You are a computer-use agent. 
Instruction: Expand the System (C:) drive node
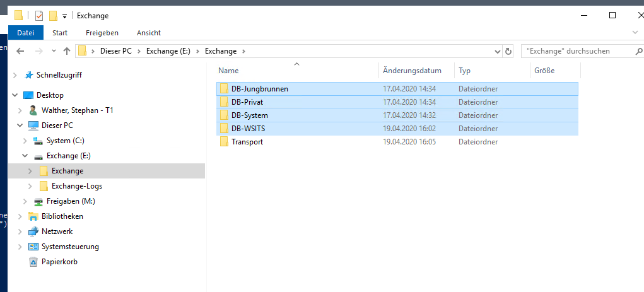coord(25,141)
